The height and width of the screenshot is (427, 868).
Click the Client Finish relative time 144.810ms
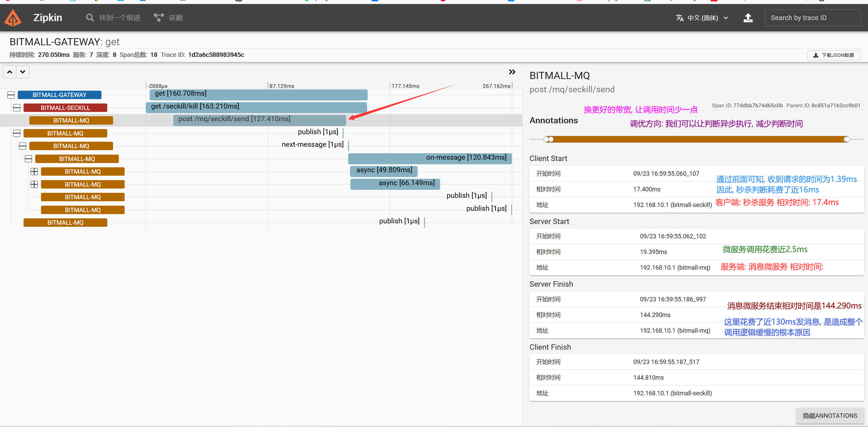tap(648, 378)
